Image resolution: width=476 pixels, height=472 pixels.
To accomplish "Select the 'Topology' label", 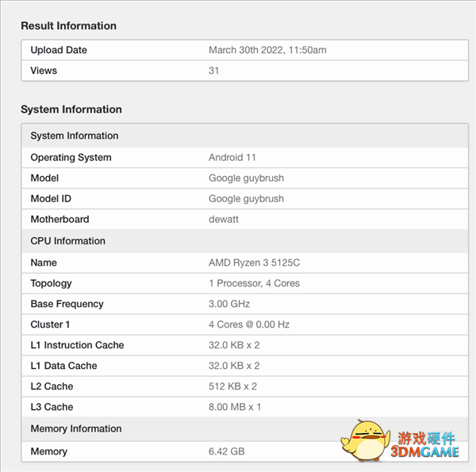I will point(52,283).
